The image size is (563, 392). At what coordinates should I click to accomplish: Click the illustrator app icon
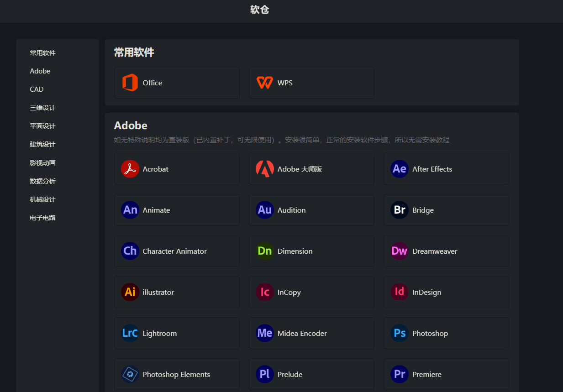click(x=130, y=292)
